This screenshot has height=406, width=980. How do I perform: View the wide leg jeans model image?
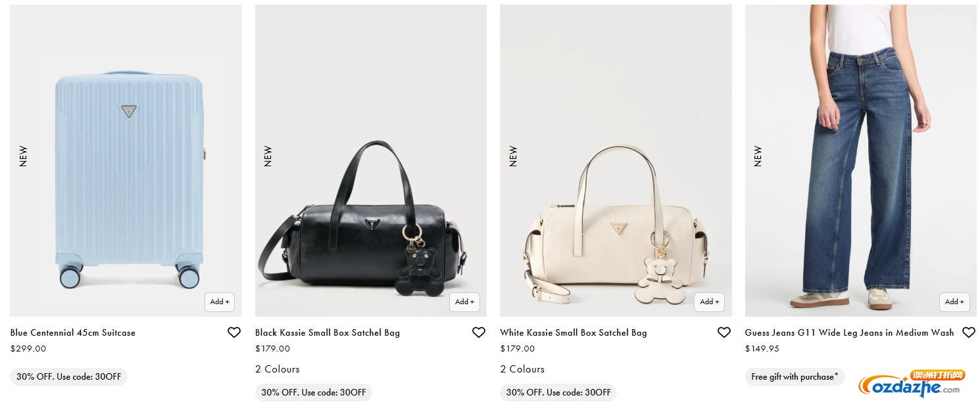pyautogui.click(x=861, y=160)
